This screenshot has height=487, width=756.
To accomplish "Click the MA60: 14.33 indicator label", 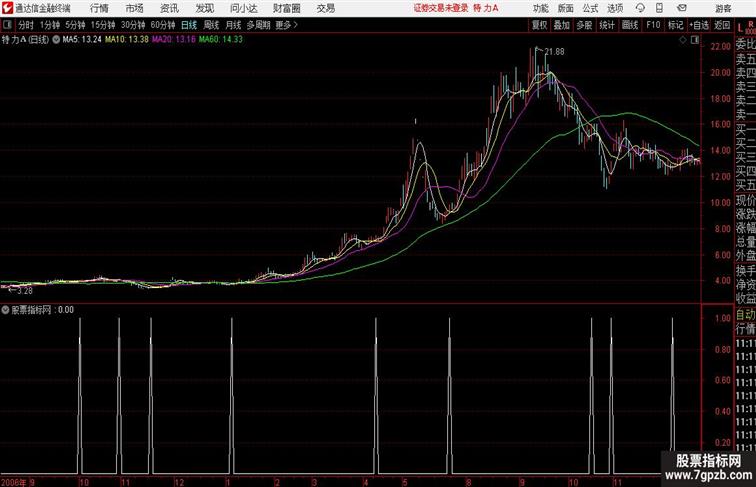I will [x=221, y=40].
